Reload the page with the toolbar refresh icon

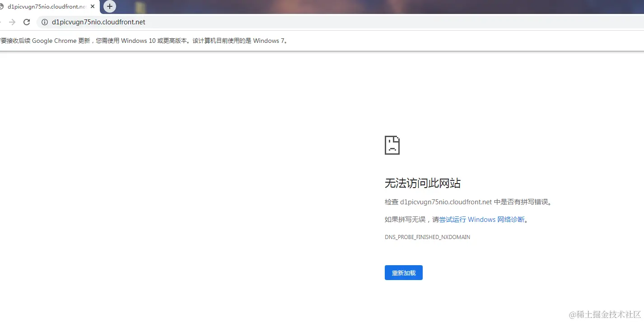pos(27,22)
